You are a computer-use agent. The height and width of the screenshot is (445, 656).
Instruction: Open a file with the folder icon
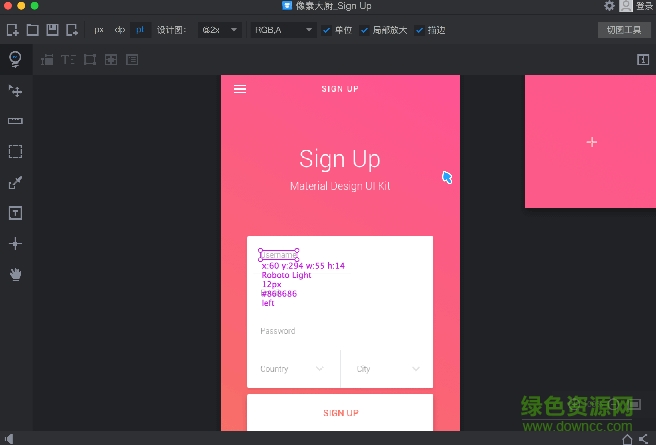(32, 30)
